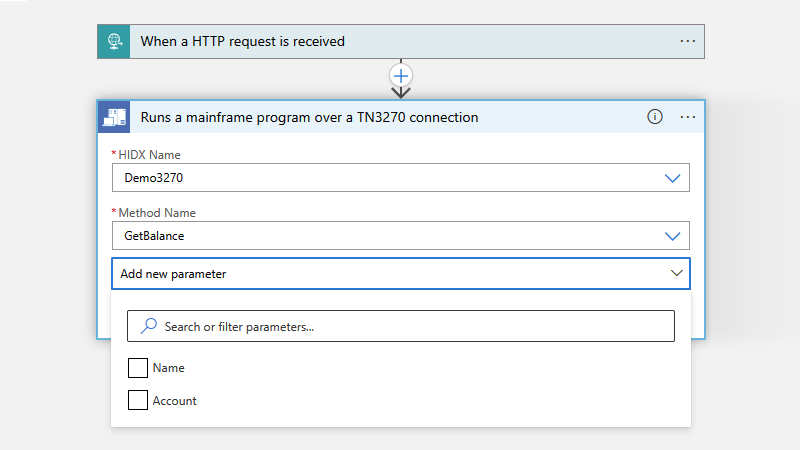Check the Account parameter checkbox
The width and height of the screenshot is (800, 450).
[138, 401]
